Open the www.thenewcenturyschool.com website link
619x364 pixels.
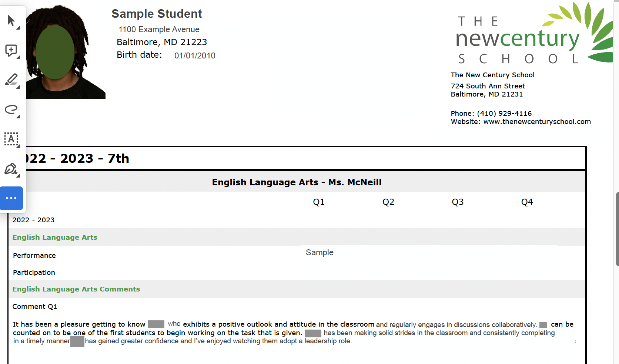pyautogui.click(x=537, y=122)
